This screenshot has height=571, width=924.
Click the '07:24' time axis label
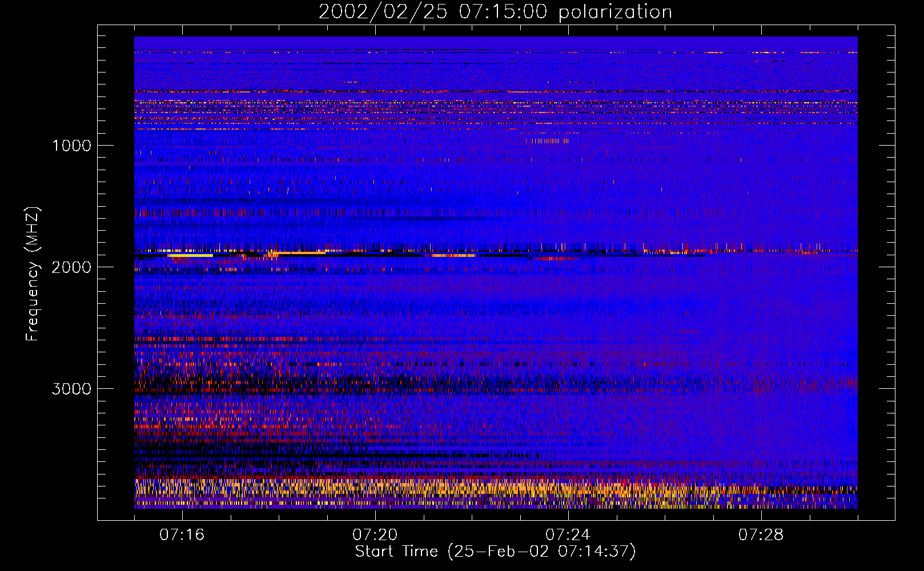click(x=568, y=534)
